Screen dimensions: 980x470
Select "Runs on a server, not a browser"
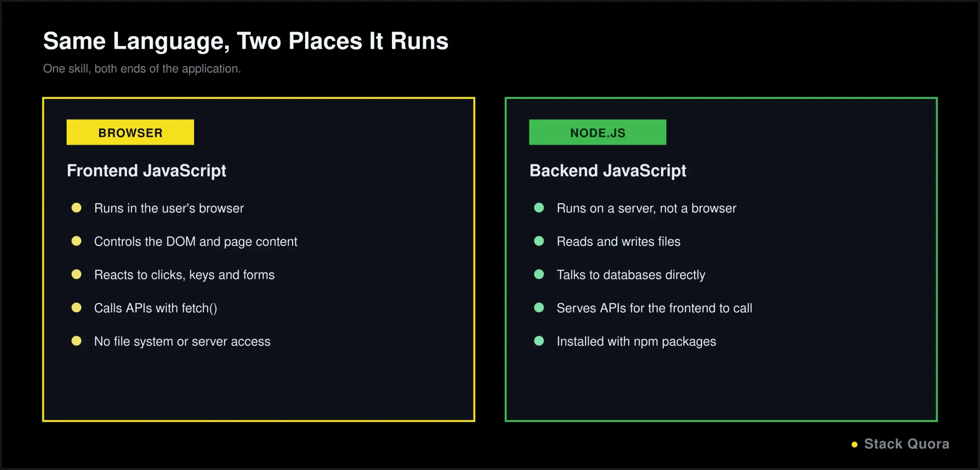[x=647, y=208]
